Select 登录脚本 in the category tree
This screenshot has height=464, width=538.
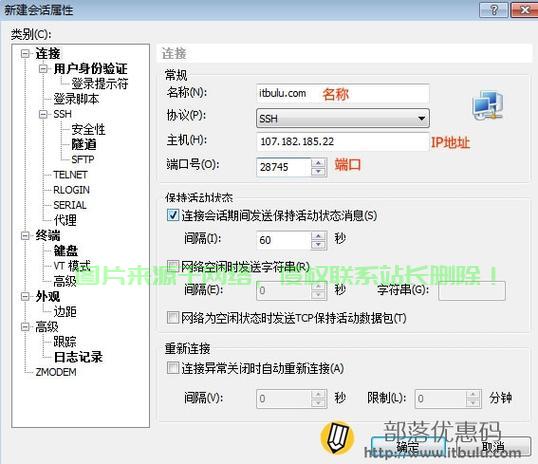(x=76, y=99)
